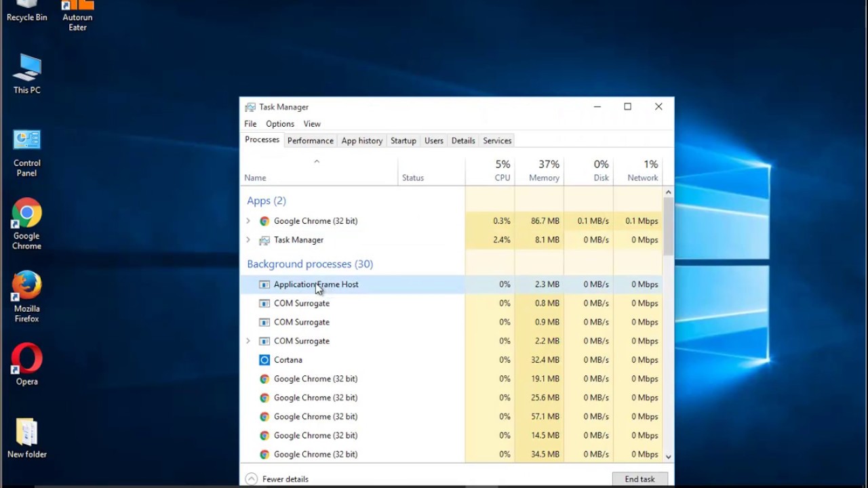This screenshot has width=868, height=488.
Task: Click the 8.1 MB memory value
Action: pos(548,240)
